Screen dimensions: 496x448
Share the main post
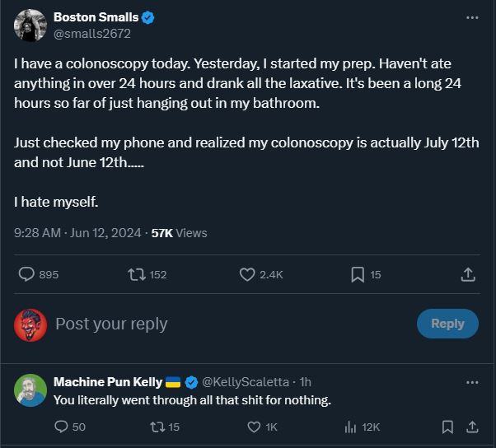[467, 274]
